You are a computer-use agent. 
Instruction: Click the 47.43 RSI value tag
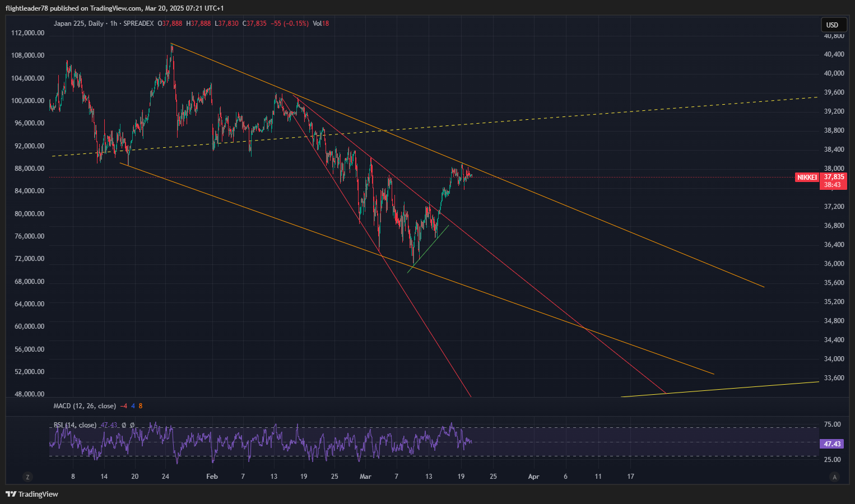832,444
